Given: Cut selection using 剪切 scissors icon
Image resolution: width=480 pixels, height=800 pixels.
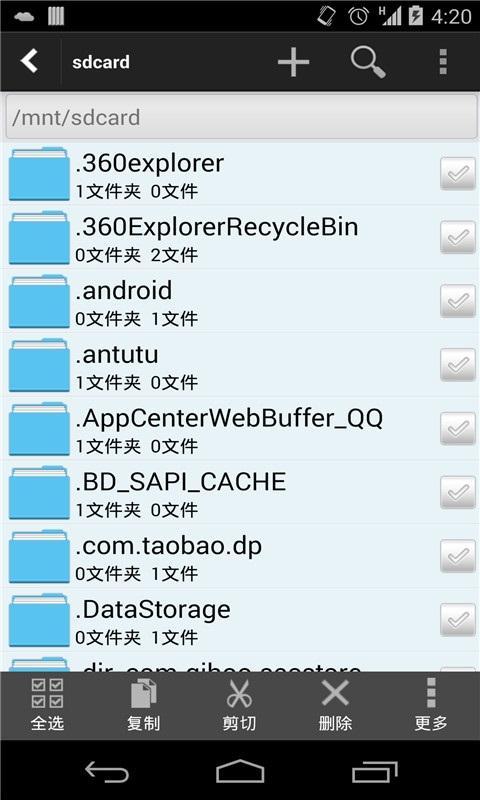Looking at the screenshot, I should [239, 705].
